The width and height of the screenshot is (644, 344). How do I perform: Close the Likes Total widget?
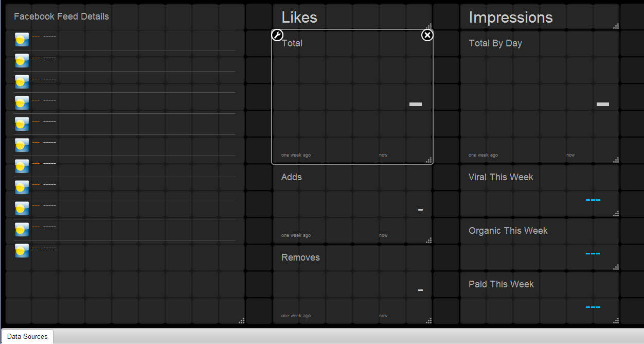[x=427, y=35]
